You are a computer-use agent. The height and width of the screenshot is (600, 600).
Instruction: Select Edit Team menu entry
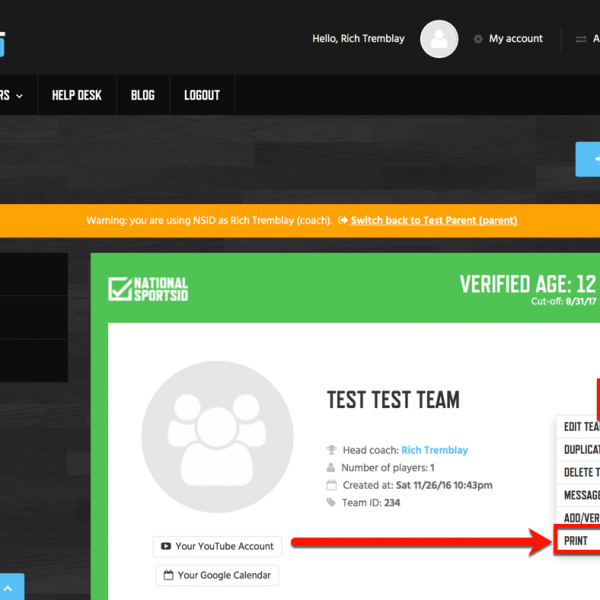click(x=578, y=427)
